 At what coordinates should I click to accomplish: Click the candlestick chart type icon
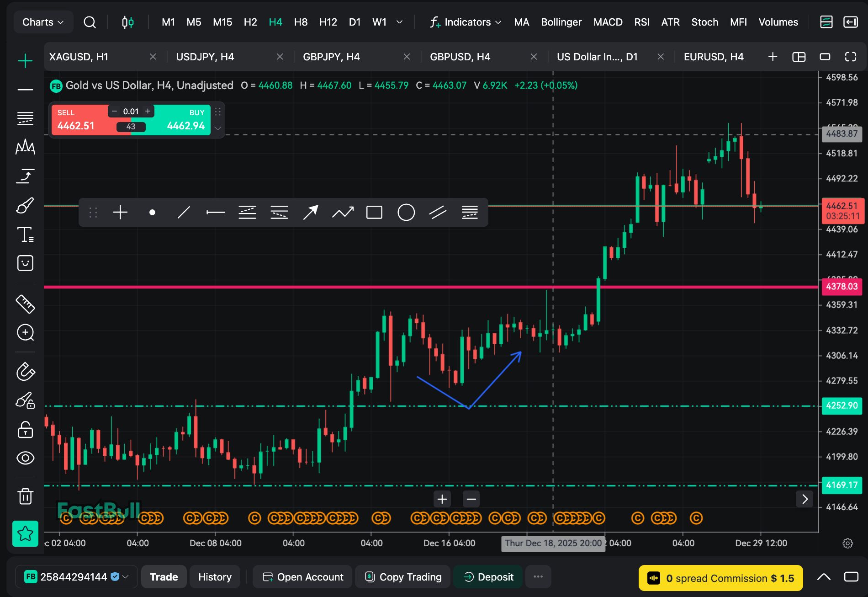(128, 22)
